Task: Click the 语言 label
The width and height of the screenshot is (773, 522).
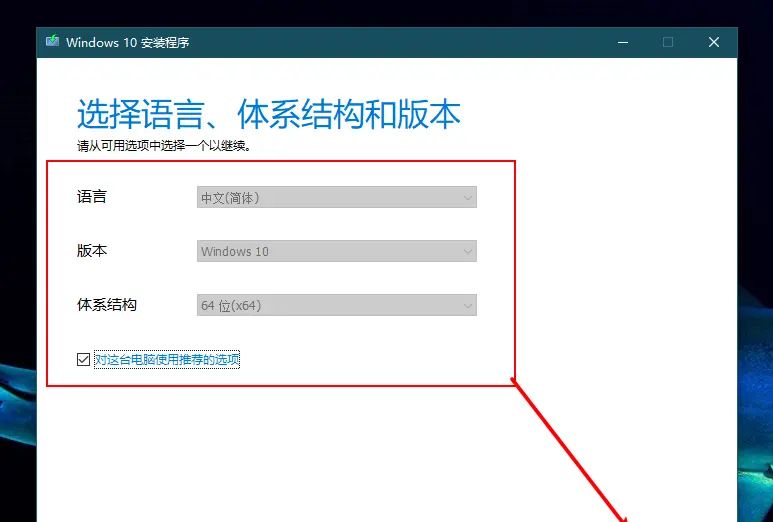Action: click(92, 197)
